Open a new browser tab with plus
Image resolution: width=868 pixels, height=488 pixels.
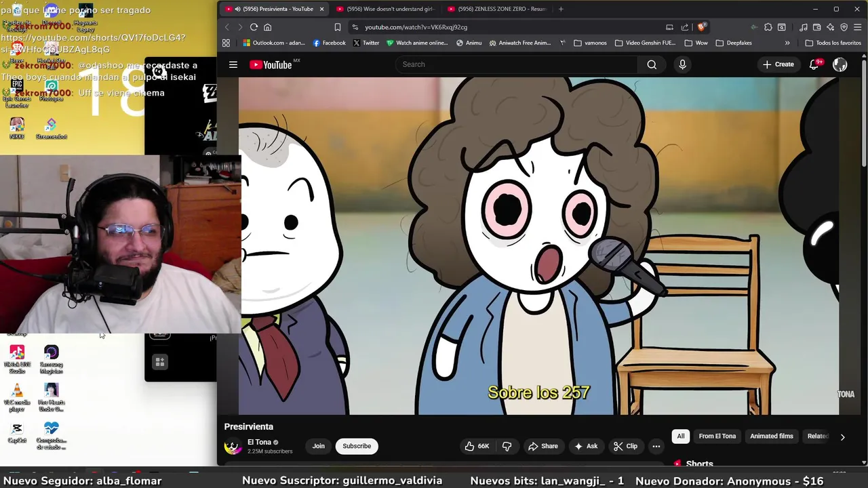561,9
